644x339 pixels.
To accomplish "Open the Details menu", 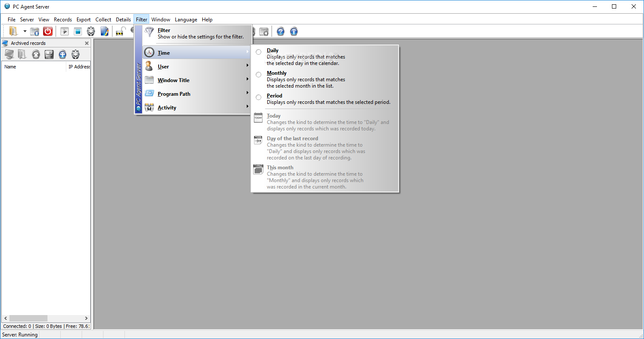I will click(123, 20).
